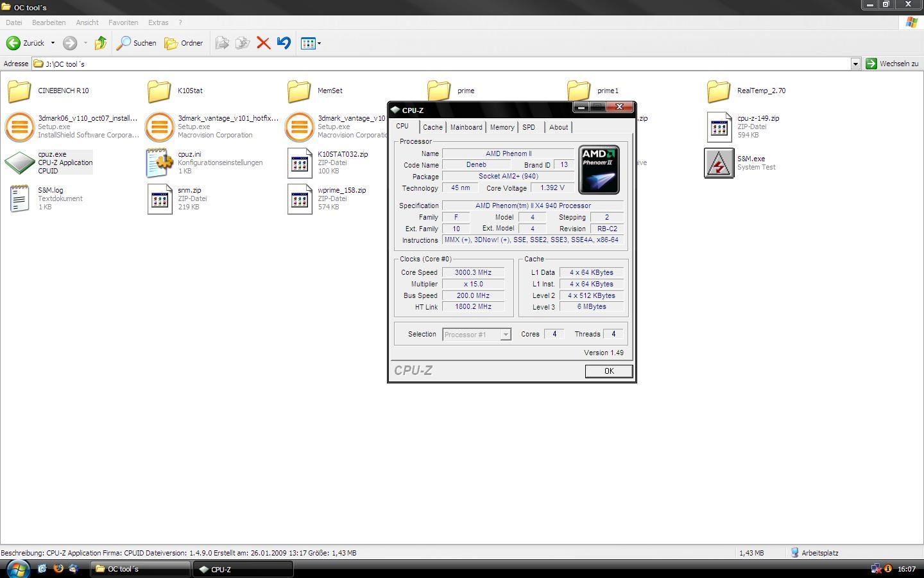Switch to the Memory tab in CPU-Z
The height and width of the screenshot is (578, 924).
pyautogui.click(x=502, y=127)
